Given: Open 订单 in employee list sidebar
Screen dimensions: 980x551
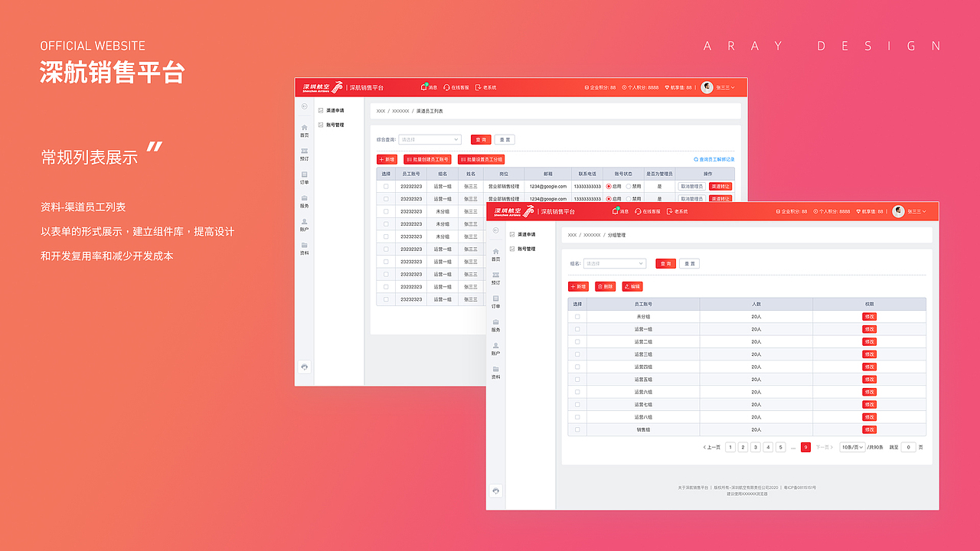Looking at the screenshot, I should (x=304, y=178).
